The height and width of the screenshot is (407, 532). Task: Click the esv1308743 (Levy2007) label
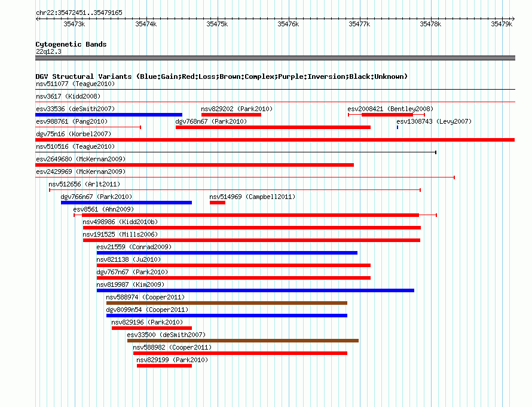coord(434,121)
